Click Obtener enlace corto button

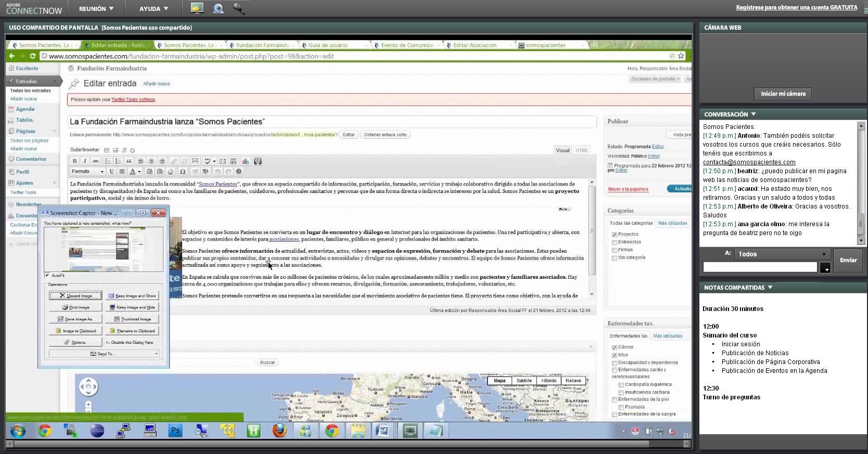coord(385,135)
